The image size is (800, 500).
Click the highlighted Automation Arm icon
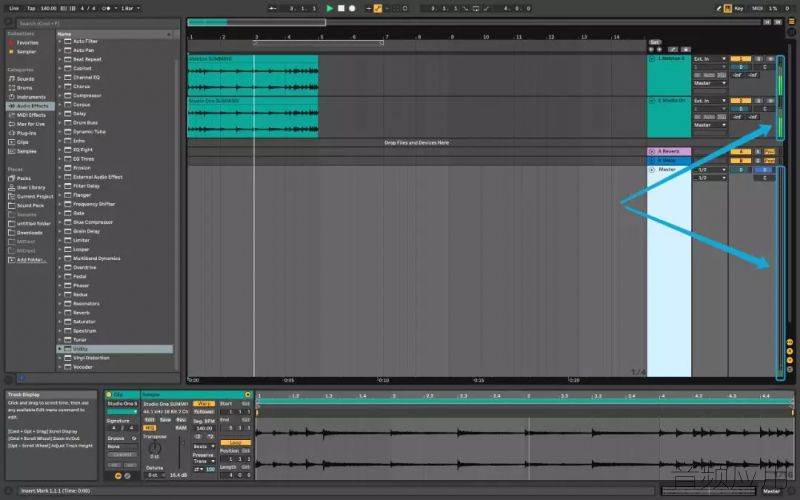[x=378, y=8]
